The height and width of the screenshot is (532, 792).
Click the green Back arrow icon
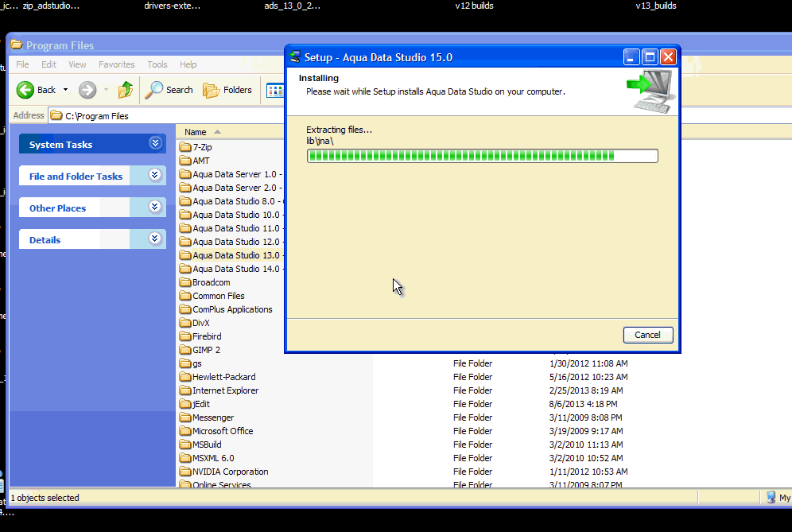[x=25, y=90]
